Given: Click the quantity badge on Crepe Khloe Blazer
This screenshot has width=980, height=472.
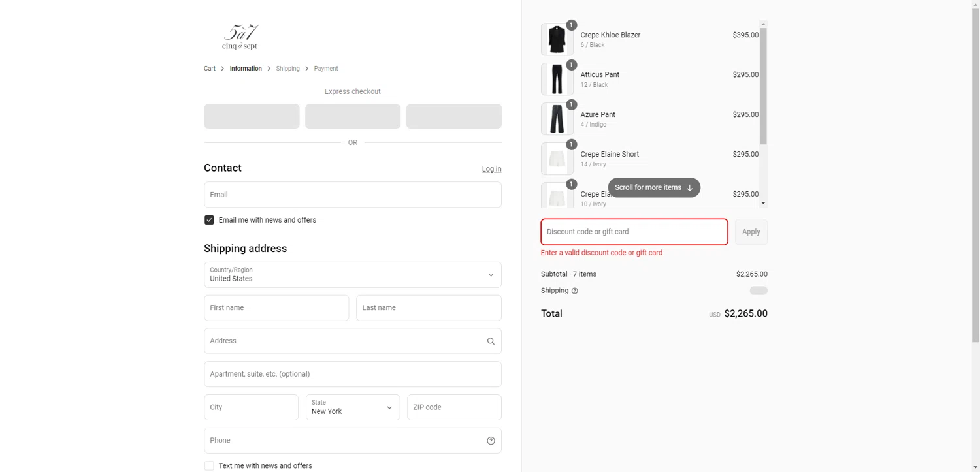Looking at the screenshot, I should (x=571, y=25).
